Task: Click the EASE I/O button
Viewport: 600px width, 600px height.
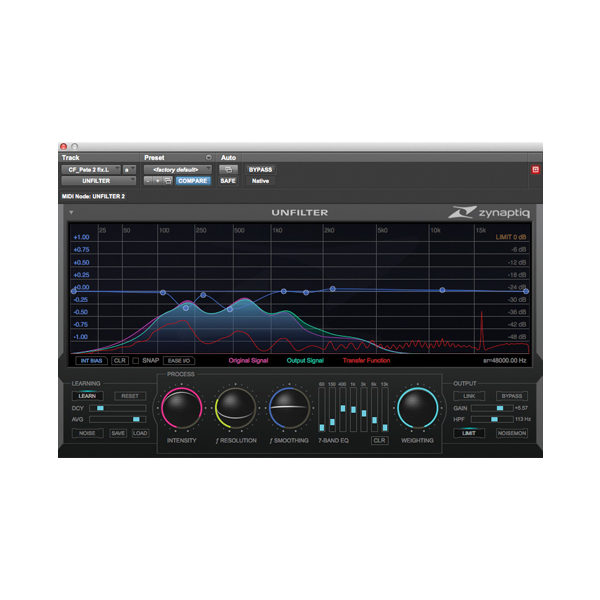Action: (179, 360)
